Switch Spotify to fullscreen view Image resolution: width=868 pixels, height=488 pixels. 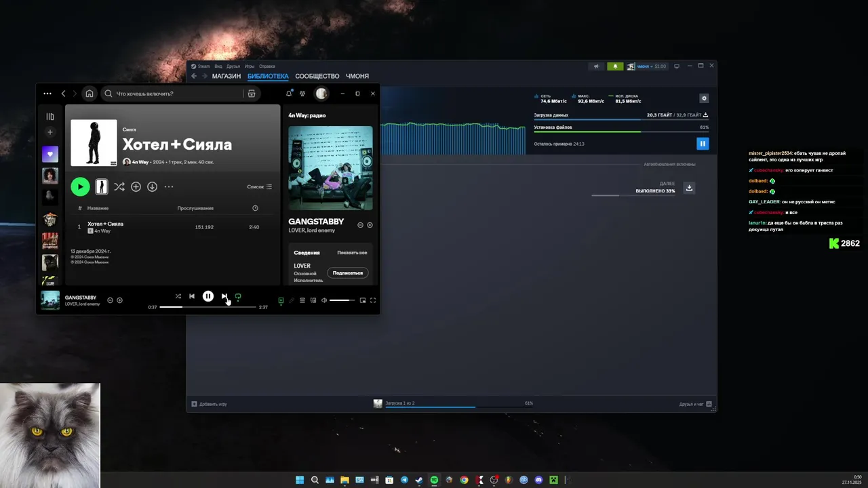(x=373, y=300)
